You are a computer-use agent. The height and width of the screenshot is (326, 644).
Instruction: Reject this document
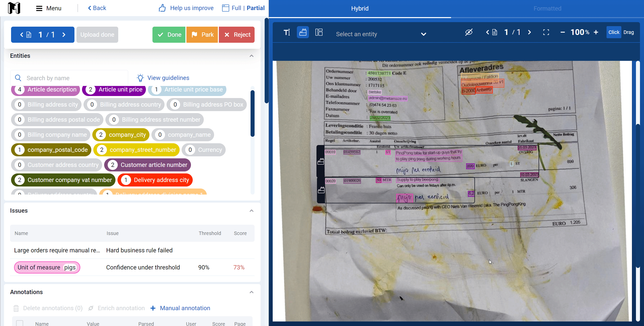237,35
